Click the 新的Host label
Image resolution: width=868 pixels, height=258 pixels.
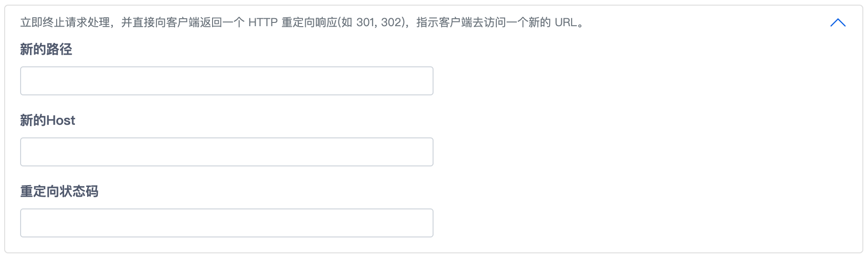coord(47,121)
